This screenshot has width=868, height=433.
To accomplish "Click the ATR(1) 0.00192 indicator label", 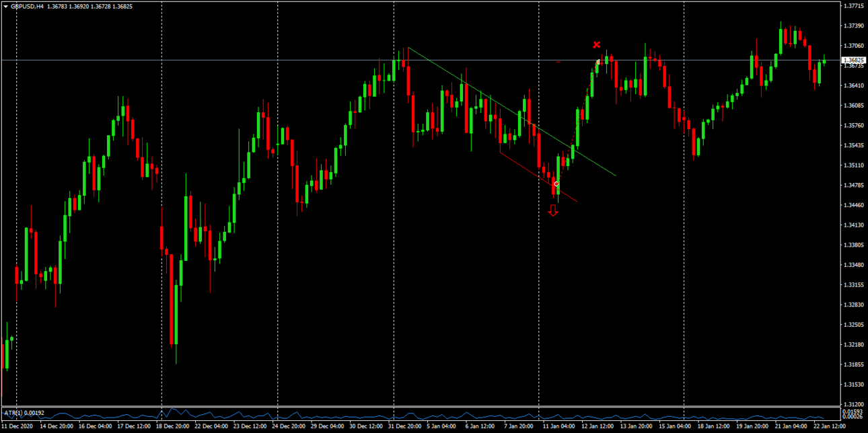I will pos(25,412).
